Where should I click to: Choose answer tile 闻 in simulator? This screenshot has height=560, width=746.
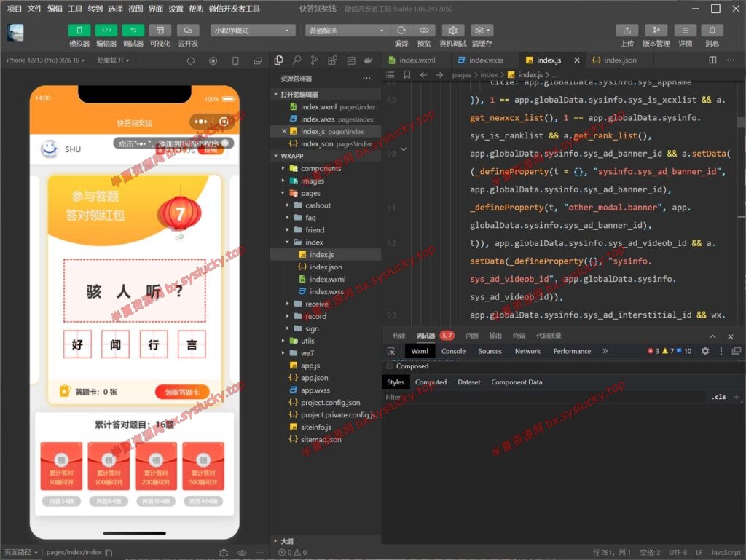(116, 344)
